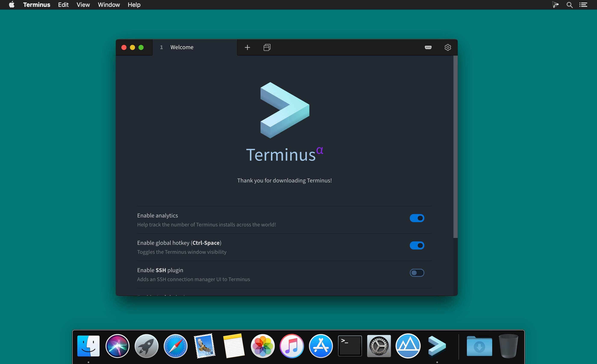597x364 pixels.
Task: Open Terminus settings gear icon
Action: click(x=447, y=47)
